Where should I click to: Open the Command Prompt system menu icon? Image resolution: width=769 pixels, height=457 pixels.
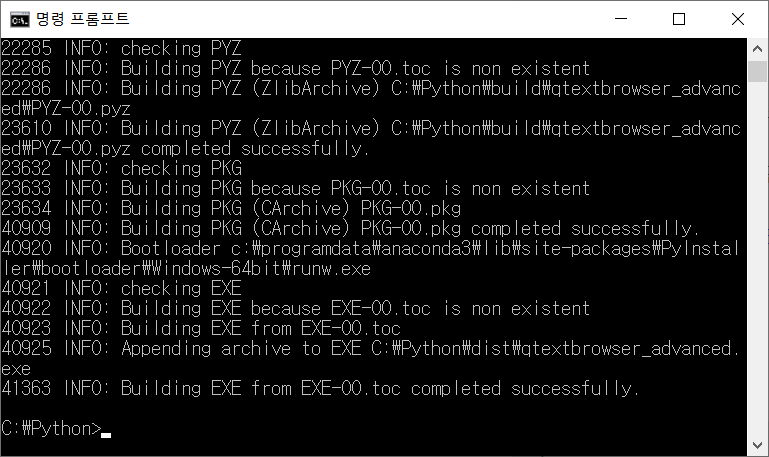click(x=20, y=20)
